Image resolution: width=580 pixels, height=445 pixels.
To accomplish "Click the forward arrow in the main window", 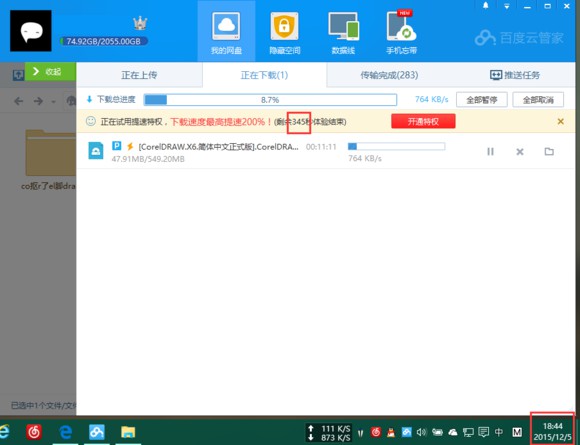I will click(x=38, y=101).
